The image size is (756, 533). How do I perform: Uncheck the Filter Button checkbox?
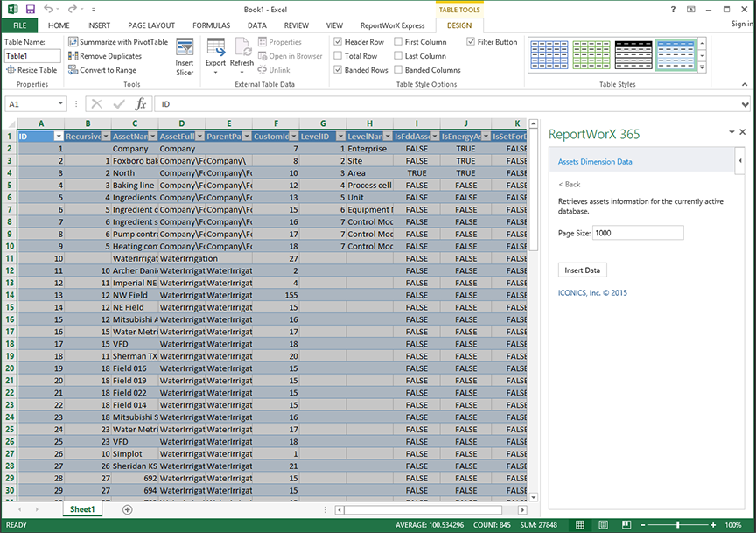[471, 42]
